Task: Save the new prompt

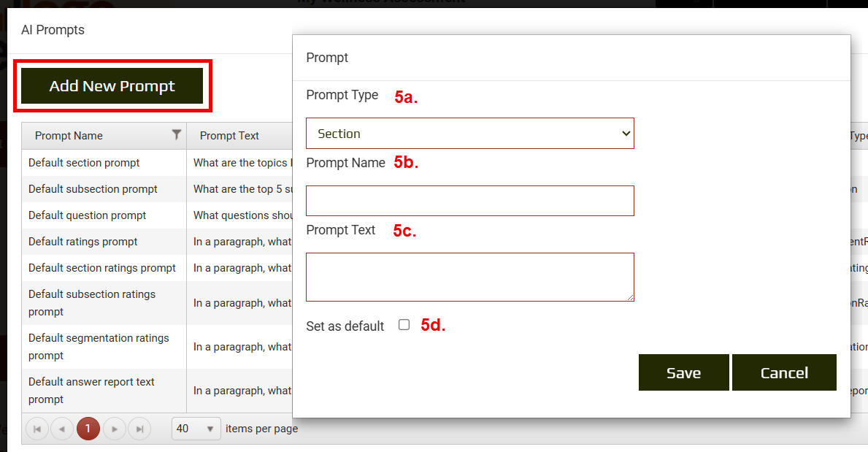Action: [x=683, y=372]
